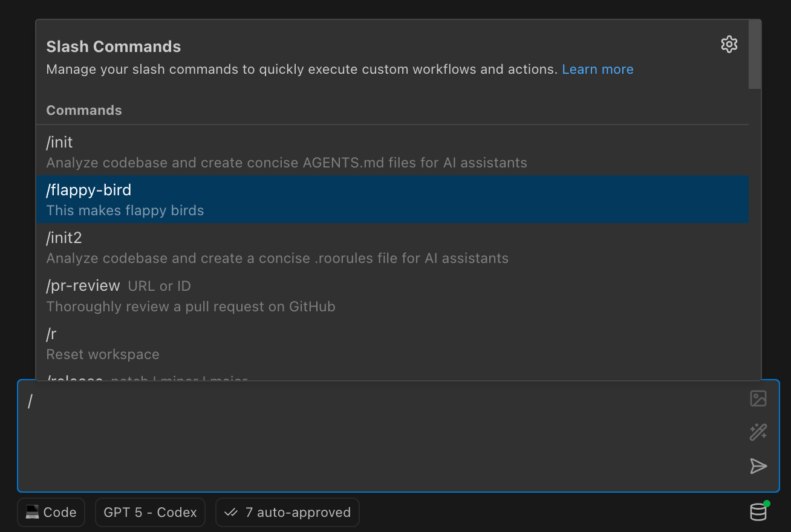This screenshot has height=532, width=791.
Task: Open the Learn more link
Action: [597, 69]
